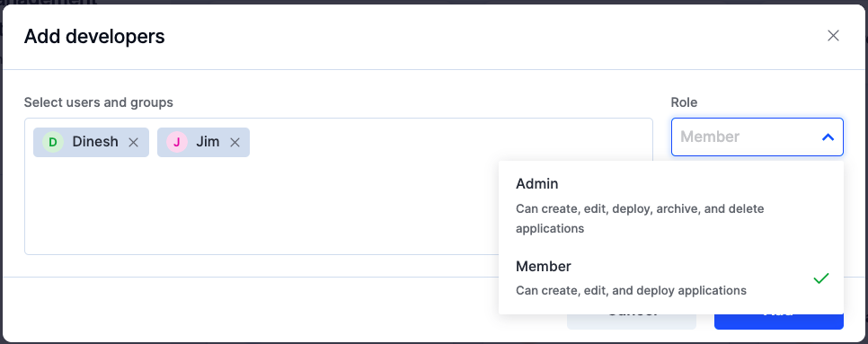This screenshot has width=868, height=344.
Task: Click the Role field label
Action: click(x=684, y=102)
